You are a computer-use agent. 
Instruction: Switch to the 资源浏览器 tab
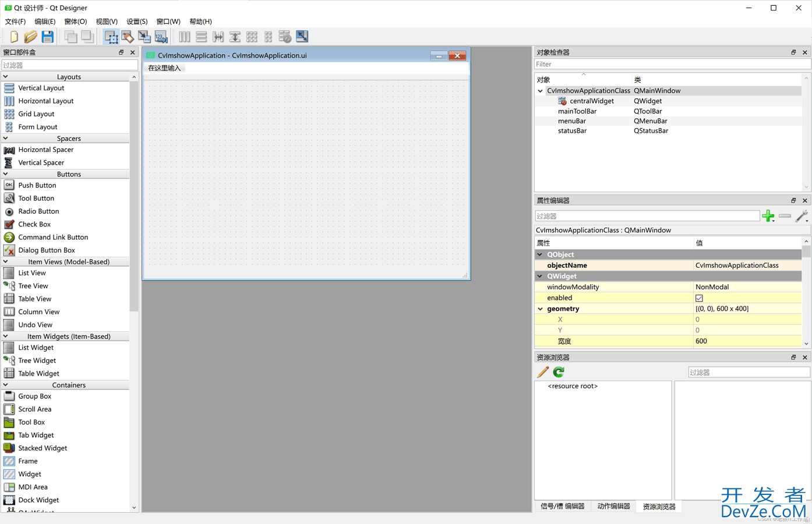point(659,507)
